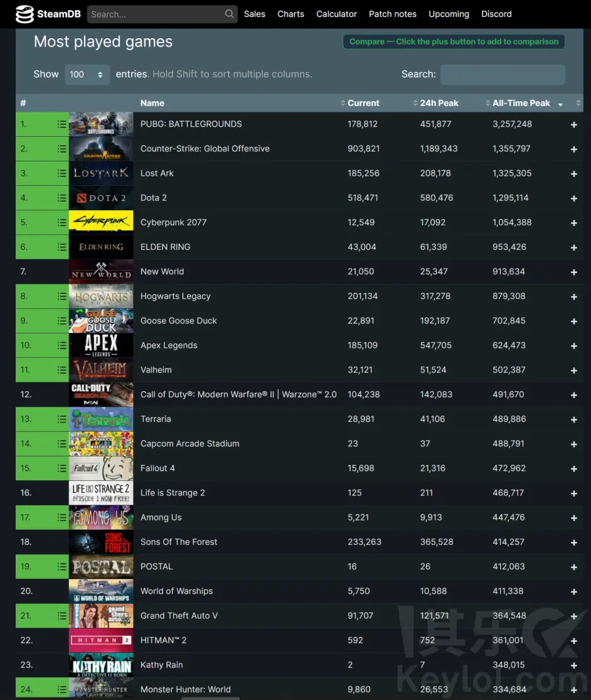Click sort arrows at far right of header
591x700 pixels.
click(x=578, y=103)
